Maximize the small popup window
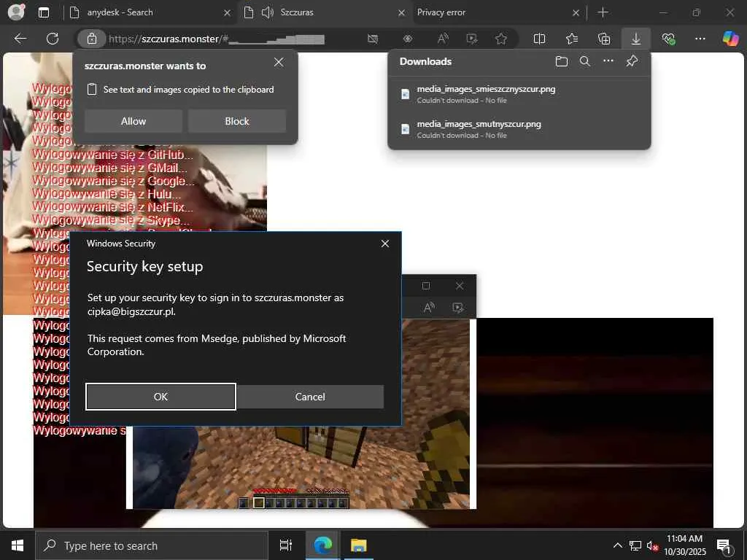The height and width of the screenshot is (560, 747). pyautogui.click(x=426, y=286)
